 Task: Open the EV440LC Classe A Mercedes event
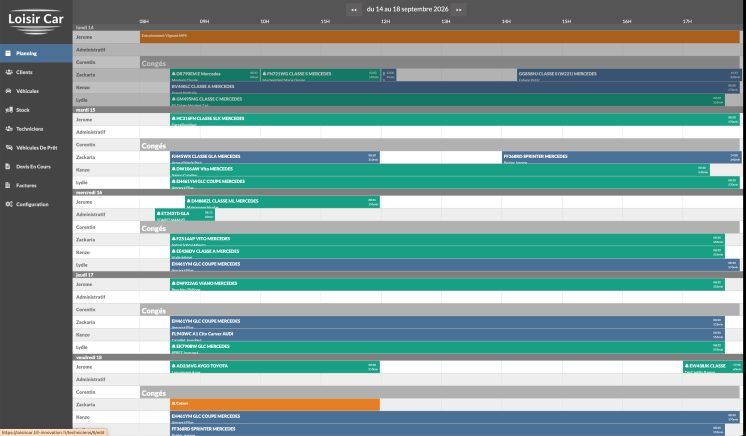455,87
